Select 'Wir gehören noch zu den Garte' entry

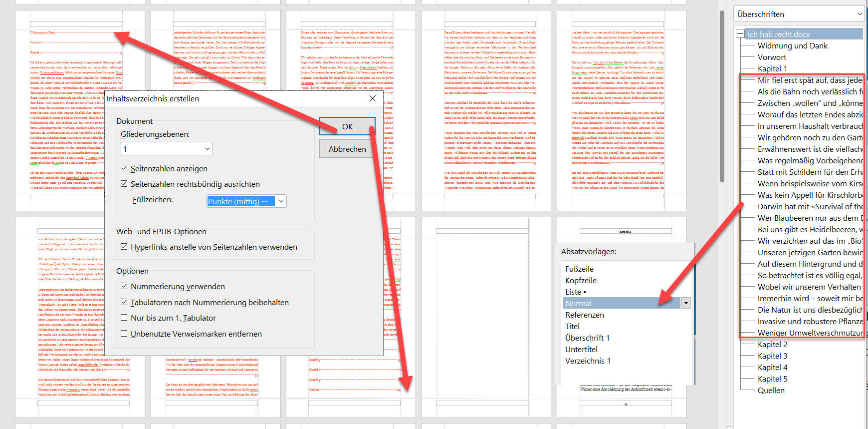point(810,137)
